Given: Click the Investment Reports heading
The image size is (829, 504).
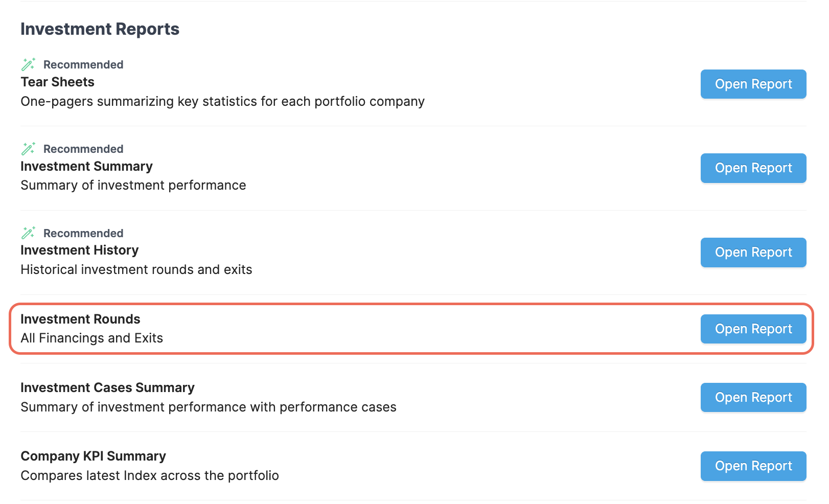Looking at the screenshot, I should tap(100, 29).
